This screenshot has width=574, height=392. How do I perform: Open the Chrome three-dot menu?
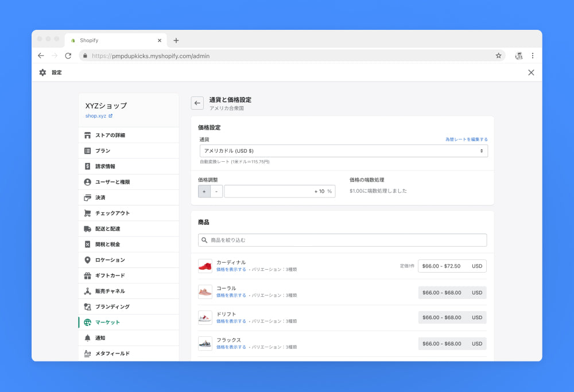tap(533, 56)
